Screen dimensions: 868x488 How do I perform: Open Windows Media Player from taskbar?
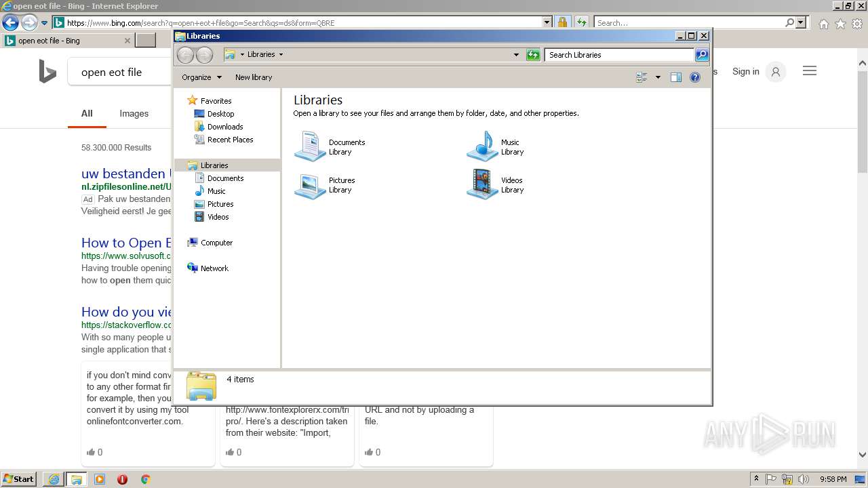(x=100, y=479)
